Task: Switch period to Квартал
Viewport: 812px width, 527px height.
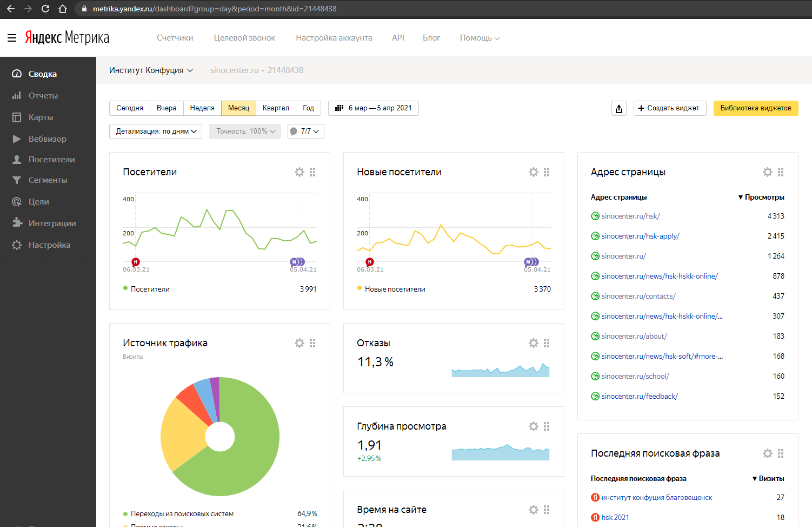Action: (x=276, y=108)
